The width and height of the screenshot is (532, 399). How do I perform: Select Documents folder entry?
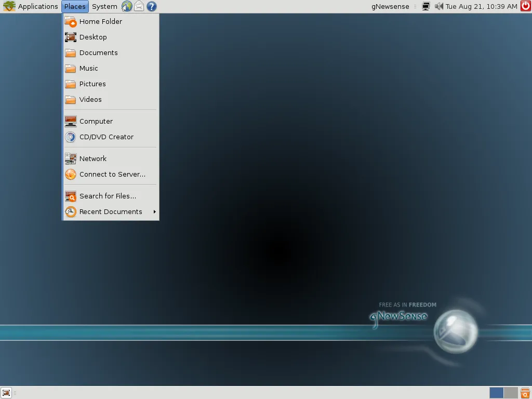pos(110,52)
